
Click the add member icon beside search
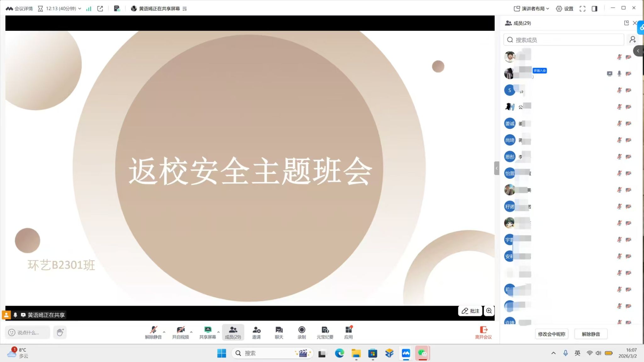[x=633, y=40]
